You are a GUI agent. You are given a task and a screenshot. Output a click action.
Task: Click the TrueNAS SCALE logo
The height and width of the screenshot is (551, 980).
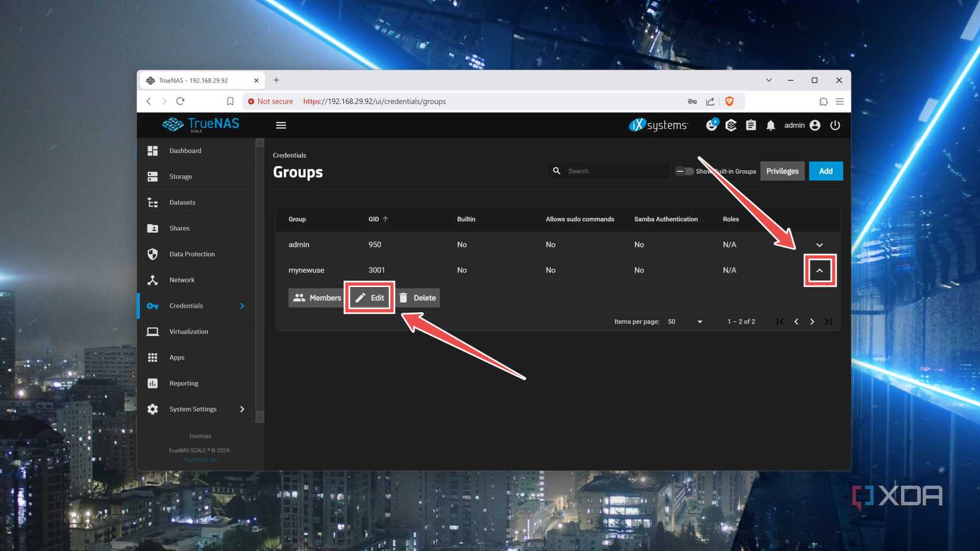tap(200, 125)
